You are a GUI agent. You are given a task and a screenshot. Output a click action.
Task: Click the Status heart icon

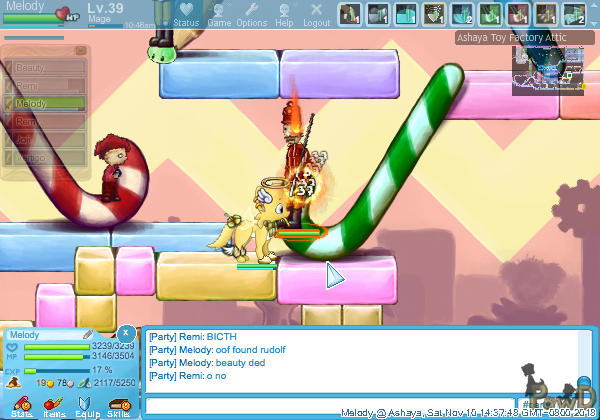[x=186, y=14]
